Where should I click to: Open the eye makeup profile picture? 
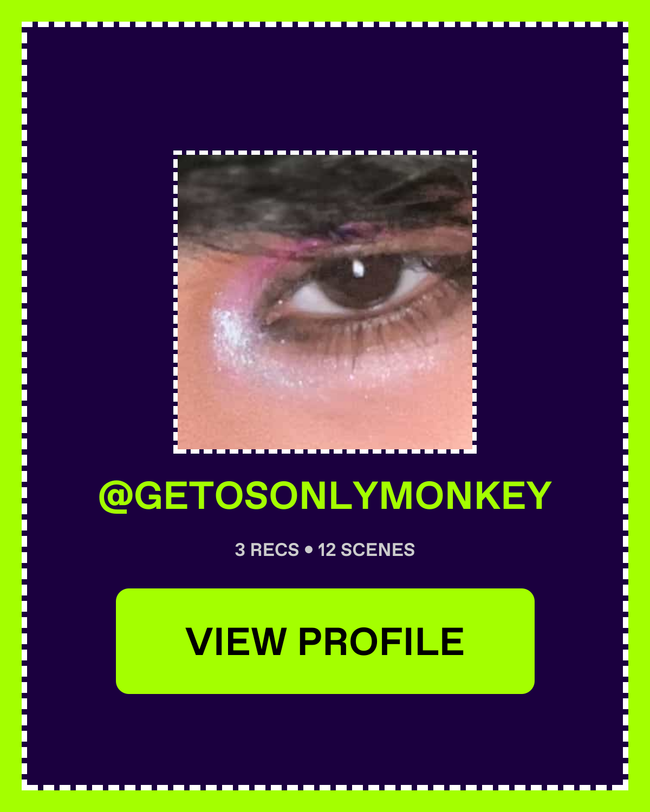click(x=325, y=302)
